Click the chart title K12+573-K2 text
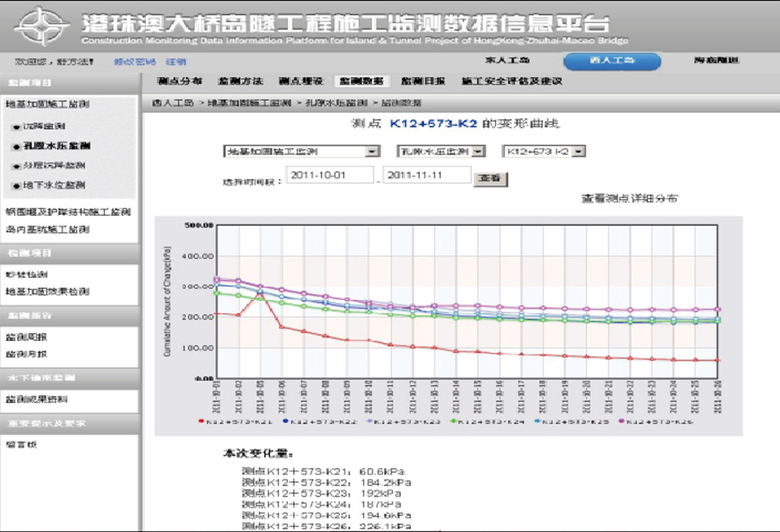 (433, 124)
